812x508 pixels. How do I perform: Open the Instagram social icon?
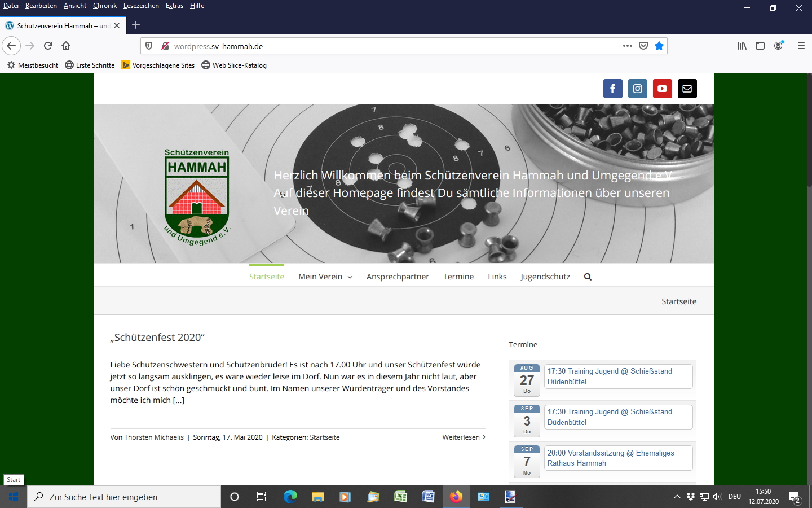point(637,89)
